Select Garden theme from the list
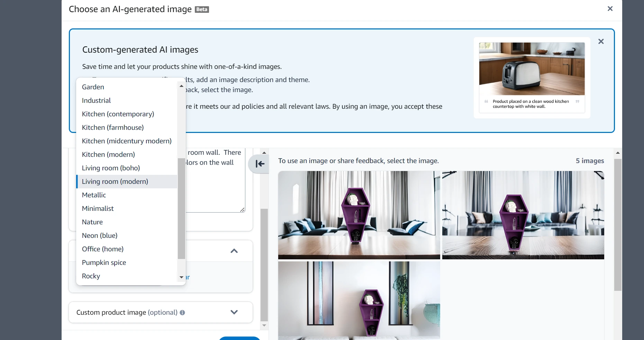The image size is (644, 340). [93, 87]
